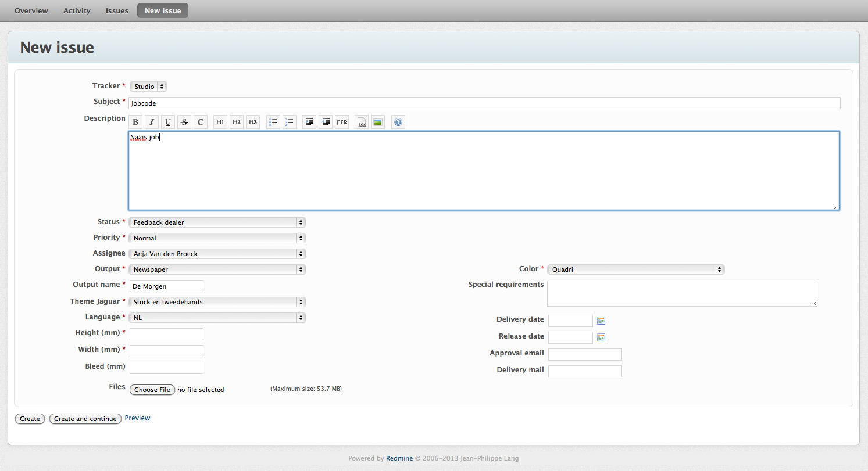Insert a numbered ordered list
Viewport: 868px width, 471px height.
[x=290, y=122]
